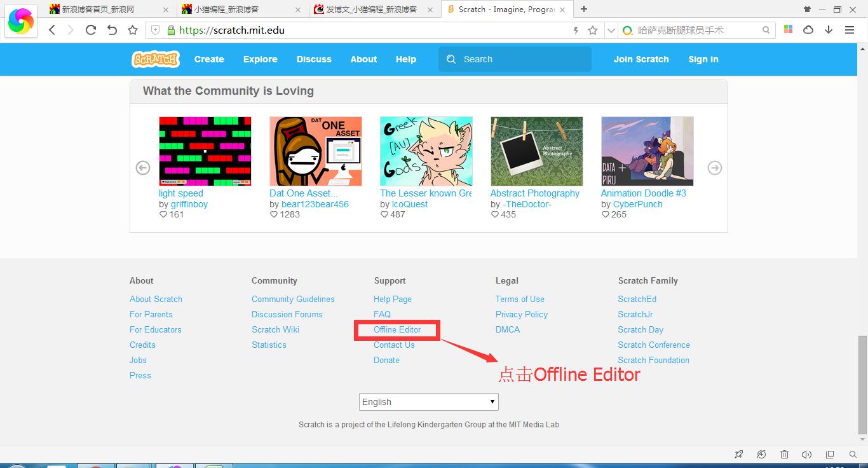Visit CyberPunch's profile link
The width and height of the screenshot is (868, 468).
(638, 204)
